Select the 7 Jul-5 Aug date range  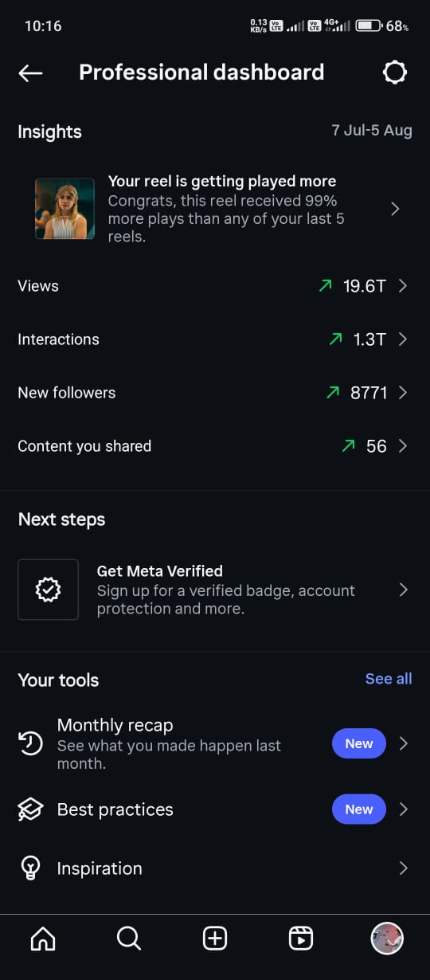372,131
